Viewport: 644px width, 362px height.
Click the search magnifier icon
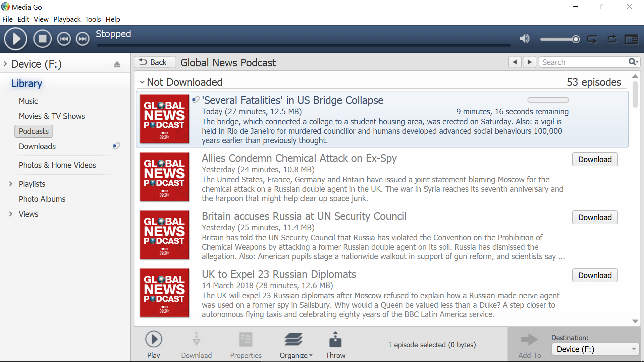click(x=632, y=62)
